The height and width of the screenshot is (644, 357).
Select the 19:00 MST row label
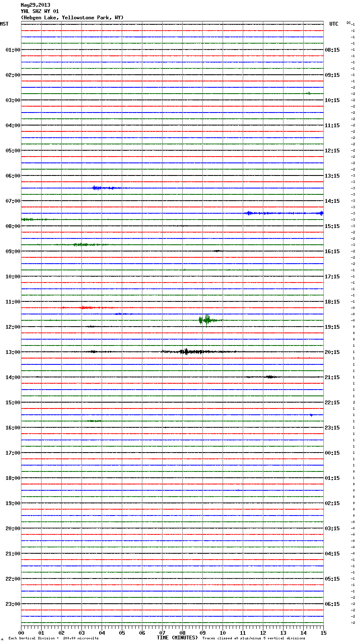pos(13,503)
